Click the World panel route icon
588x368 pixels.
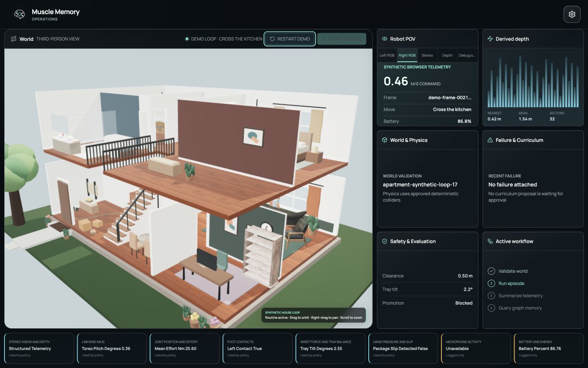click(13, 39)
